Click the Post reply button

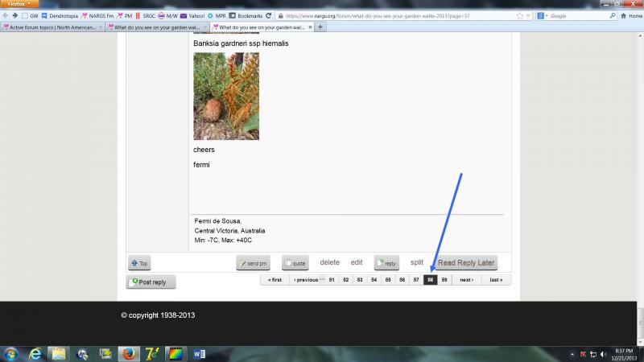(x=151, y=282)
